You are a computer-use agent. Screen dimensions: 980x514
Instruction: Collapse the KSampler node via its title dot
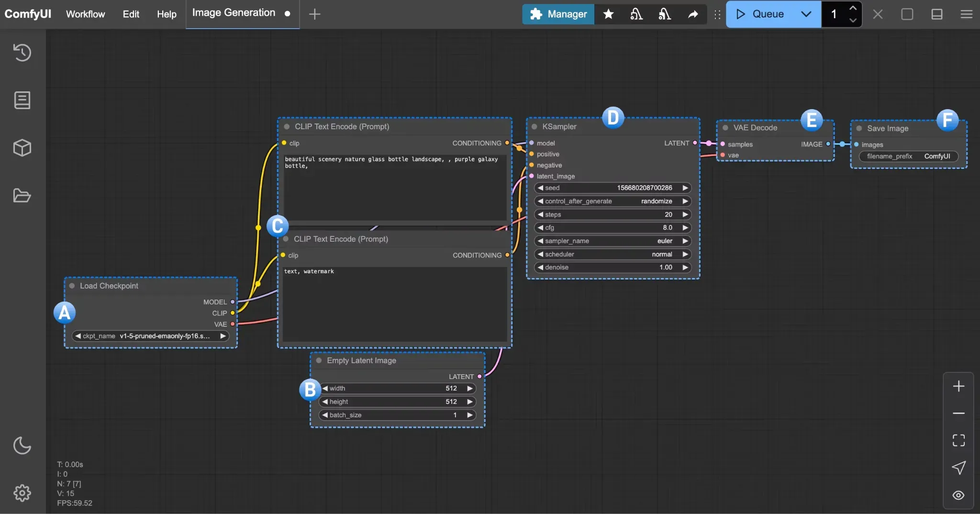[535, 126]
